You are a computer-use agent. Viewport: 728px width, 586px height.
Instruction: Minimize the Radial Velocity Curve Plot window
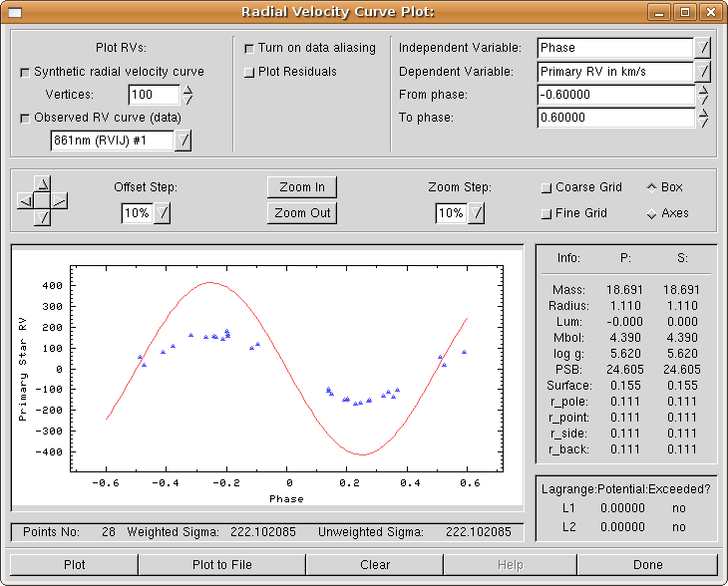click(x=659, y=12)
